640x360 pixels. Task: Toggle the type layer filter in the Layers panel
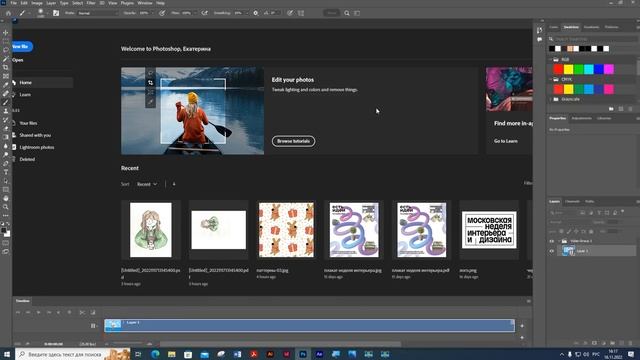pyautogui.click(x=599, y=213)
